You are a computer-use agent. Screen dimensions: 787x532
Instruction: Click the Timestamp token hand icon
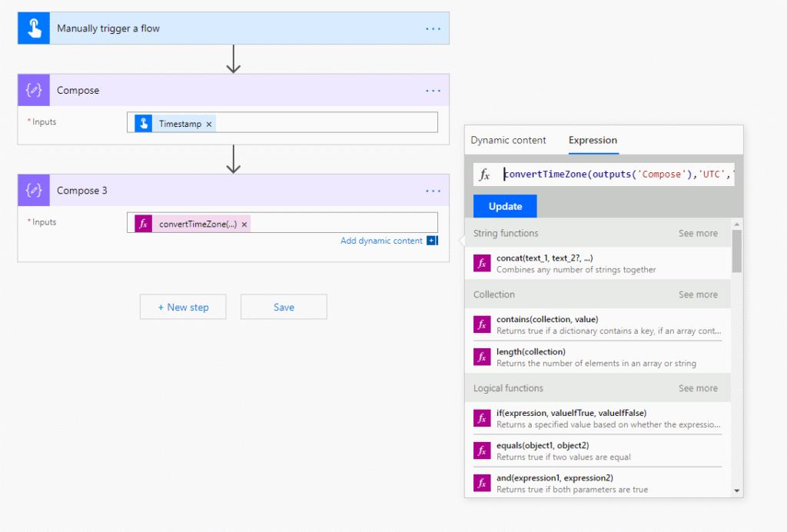[x=144, y=124]
